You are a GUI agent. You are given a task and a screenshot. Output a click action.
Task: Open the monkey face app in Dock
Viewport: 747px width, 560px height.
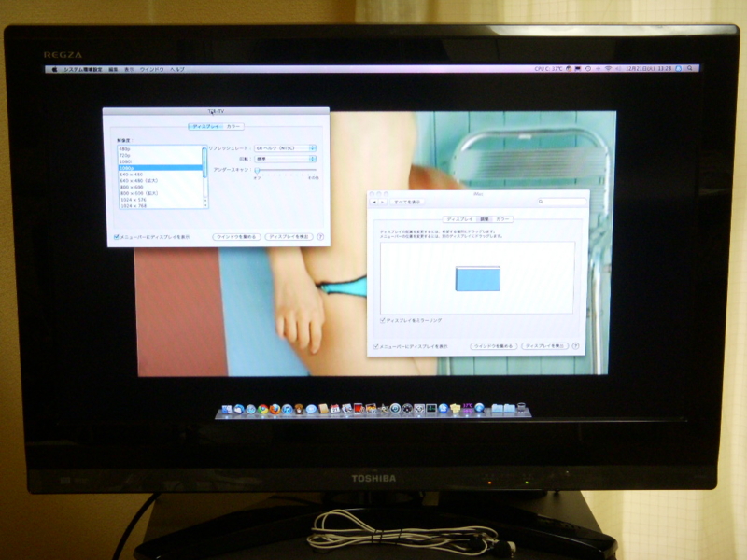pyautogui.click(x=299, y=409)
